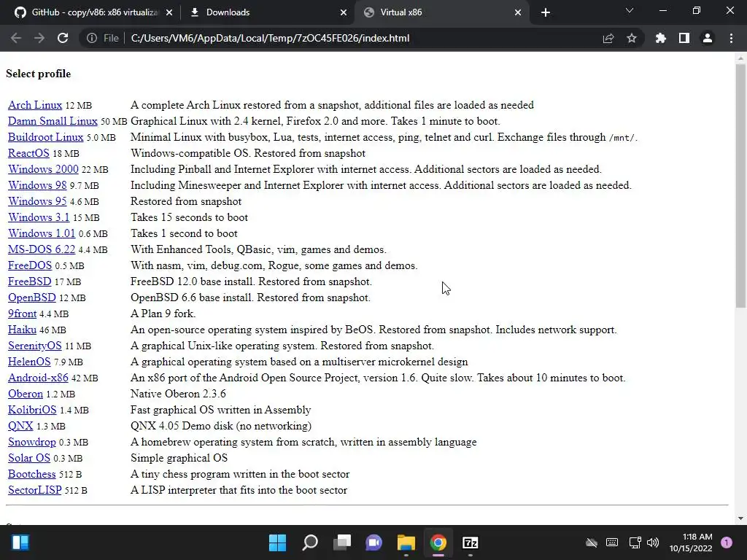Launch Windows 1.01 profile
The image size is (747, 560).
42,233
